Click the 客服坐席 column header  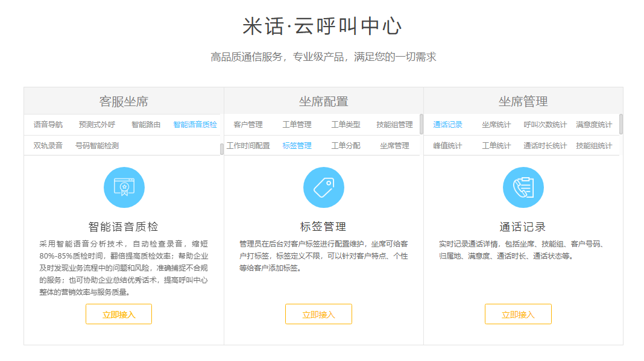pos(124,101)
